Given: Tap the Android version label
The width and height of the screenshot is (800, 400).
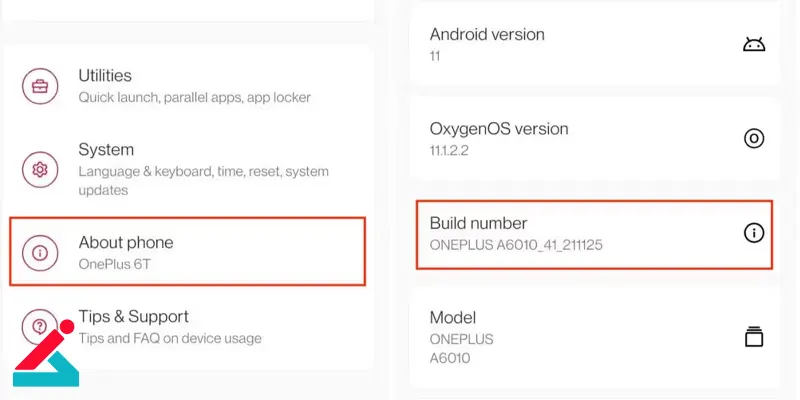Looking at the screenshot, I should [x=487, y=34].
